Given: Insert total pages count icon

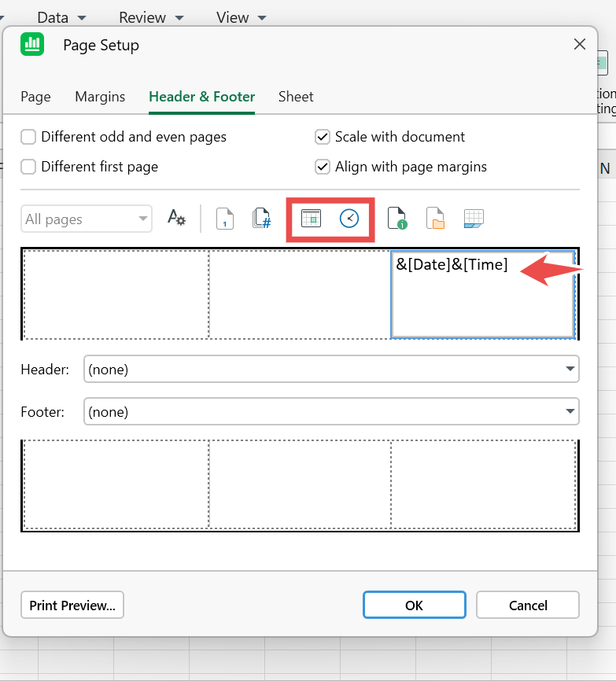Looking at the screenshot, I should click(261, 218).
